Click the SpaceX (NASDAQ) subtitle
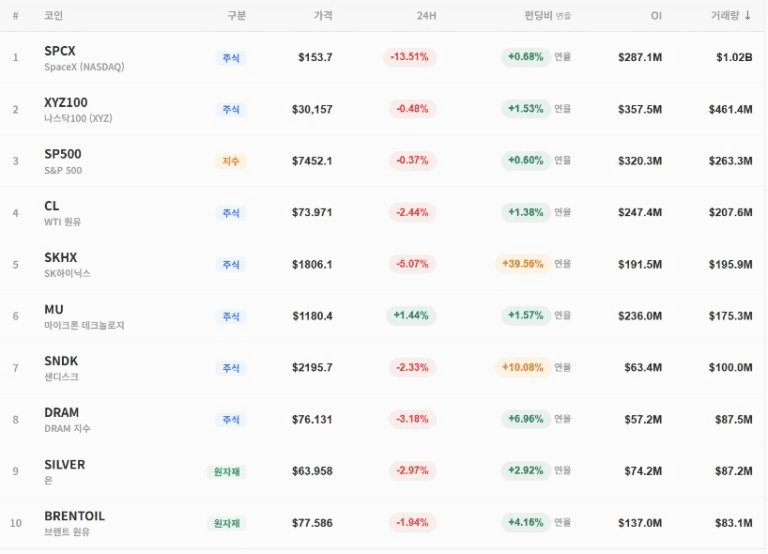The width and height of the screenshot is (768, 554). point(84,67)
